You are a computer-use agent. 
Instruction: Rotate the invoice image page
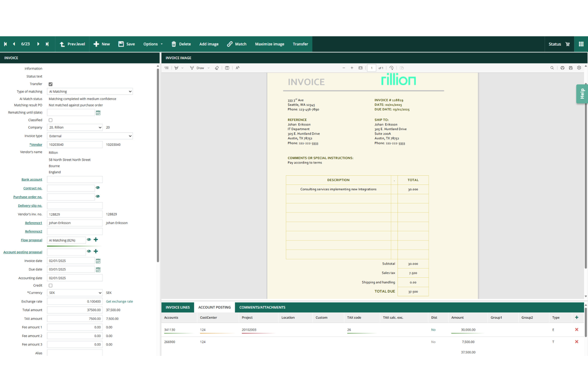coord(391,68)
